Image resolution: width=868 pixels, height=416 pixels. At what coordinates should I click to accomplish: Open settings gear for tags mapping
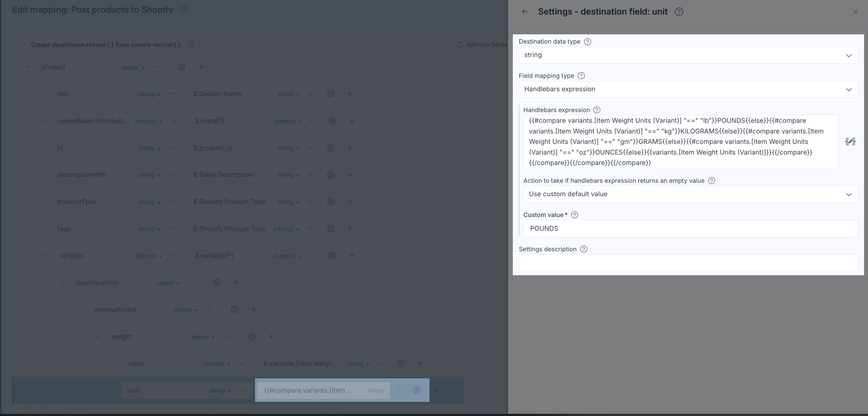[x=331, y=229]
